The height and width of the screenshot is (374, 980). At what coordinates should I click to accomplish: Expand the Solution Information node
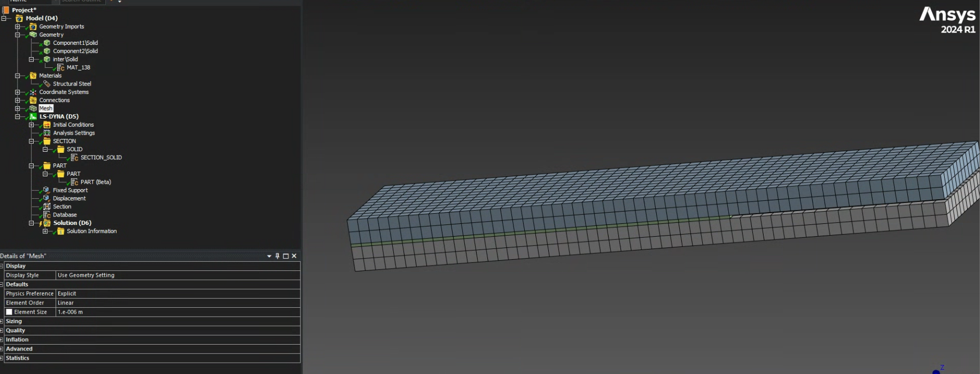click(x=45, y=231)
